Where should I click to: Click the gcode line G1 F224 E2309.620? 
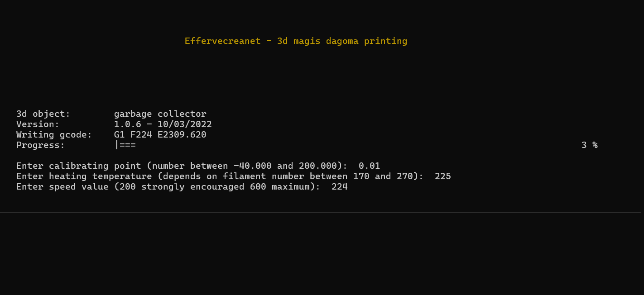click(x=160, y=135)
